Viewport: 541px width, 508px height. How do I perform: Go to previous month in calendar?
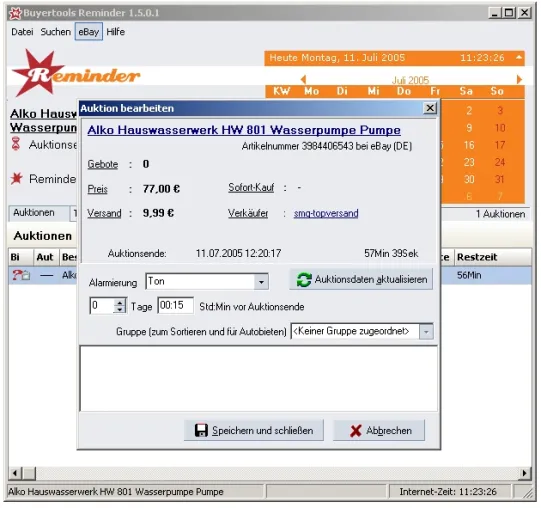coord(303,80)
